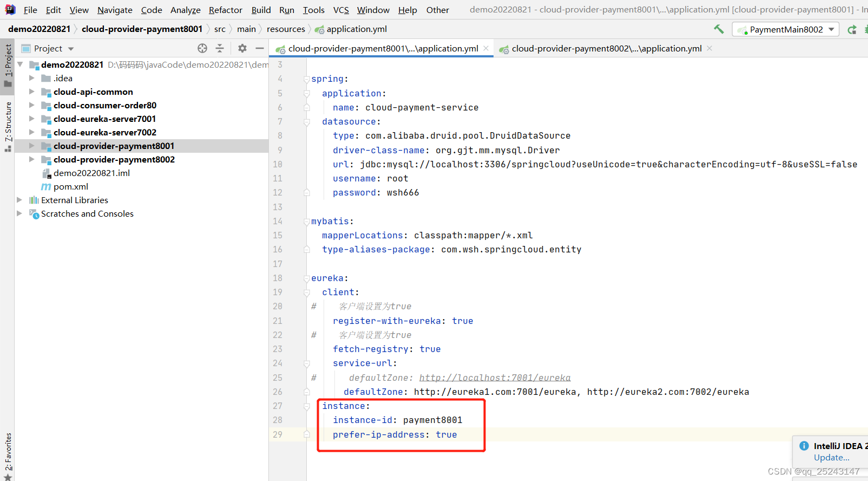Click the password: wsh666 line

pyautogui.click(x=376, y=192)
